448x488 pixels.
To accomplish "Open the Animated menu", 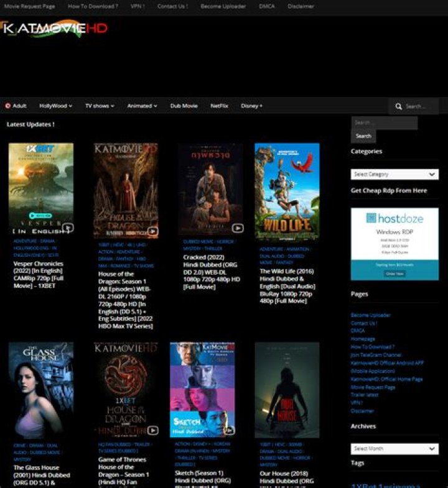I will (142, 106).
